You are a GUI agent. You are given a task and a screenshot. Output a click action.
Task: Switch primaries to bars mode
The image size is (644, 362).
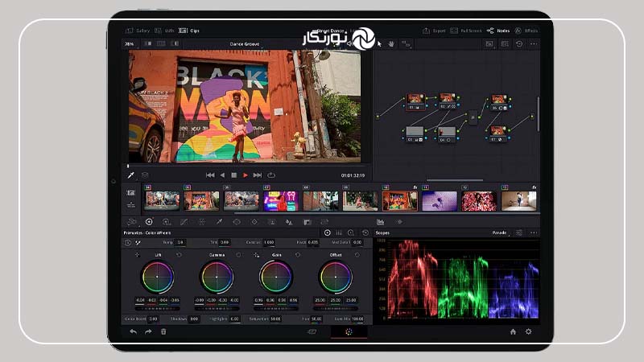tap(339, 232)
